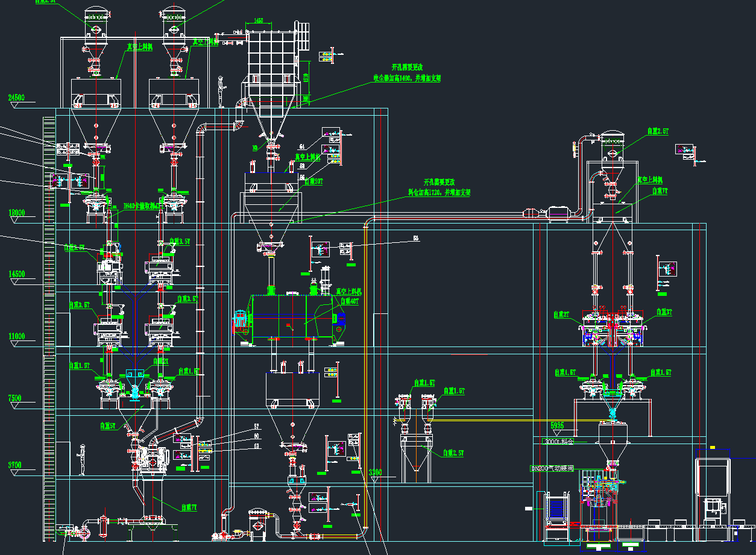Select the 24500 elevation marker
756x555 pixels.
point(16,98)
